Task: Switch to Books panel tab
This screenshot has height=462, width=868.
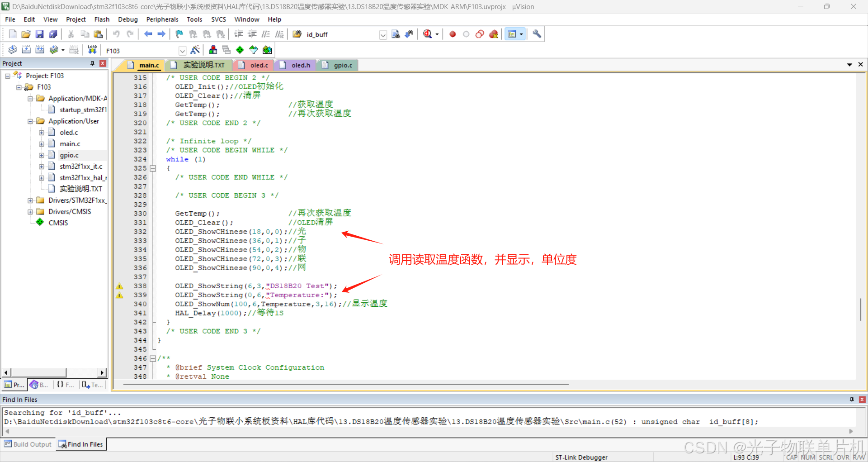Action: click(39, 385)
